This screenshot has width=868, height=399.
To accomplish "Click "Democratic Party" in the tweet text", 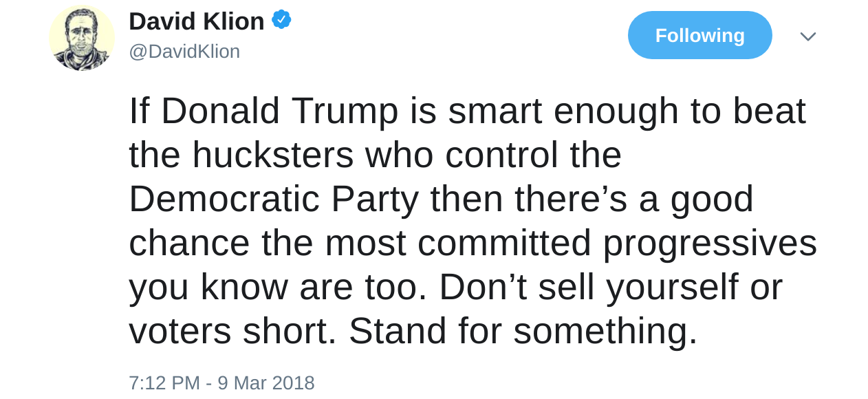I will (274, 199).
